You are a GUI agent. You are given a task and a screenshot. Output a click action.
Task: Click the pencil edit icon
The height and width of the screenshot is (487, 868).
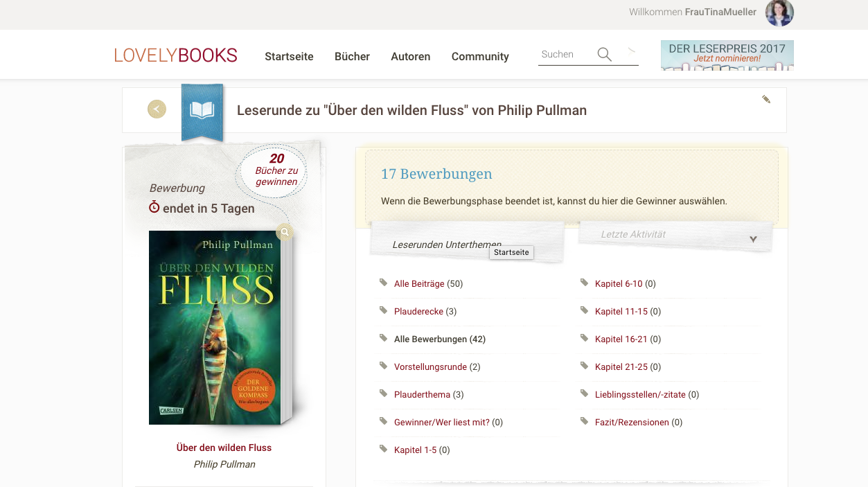coord(766,99)
